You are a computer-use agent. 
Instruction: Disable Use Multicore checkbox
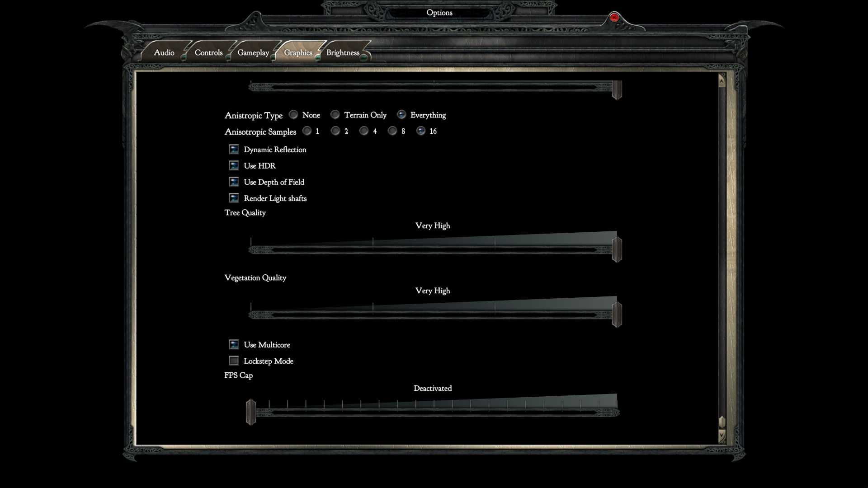click(234, 345)
